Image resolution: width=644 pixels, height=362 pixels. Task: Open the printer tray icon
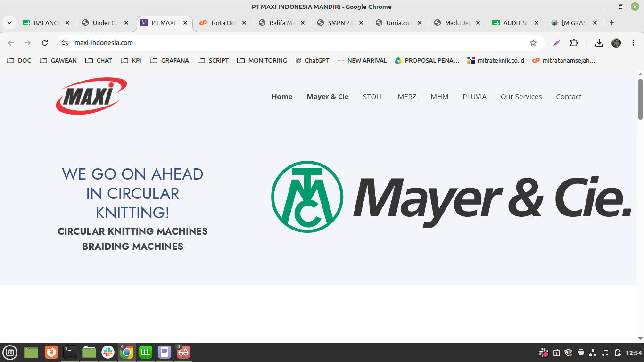click(581, 353)
